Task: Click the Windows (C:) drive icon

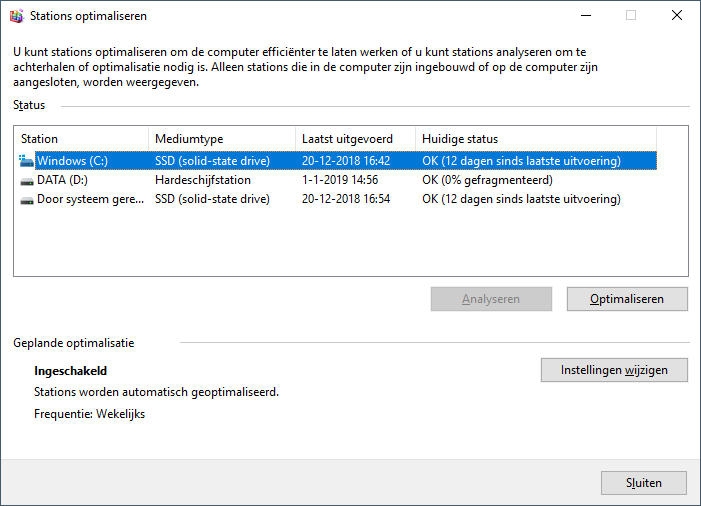Action: click(26, 161)
